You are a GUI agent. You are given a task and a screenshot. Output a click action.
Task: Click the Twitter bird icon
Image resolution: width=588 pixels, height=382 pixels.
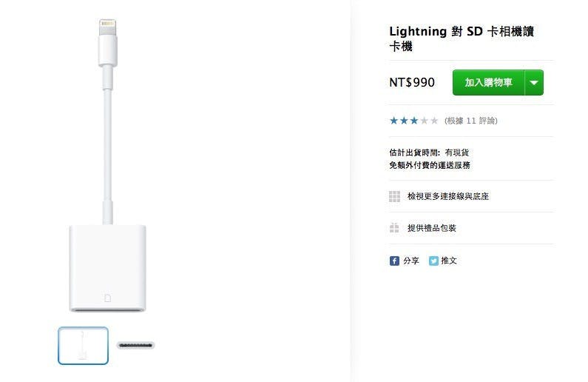[x=433, y=261]
